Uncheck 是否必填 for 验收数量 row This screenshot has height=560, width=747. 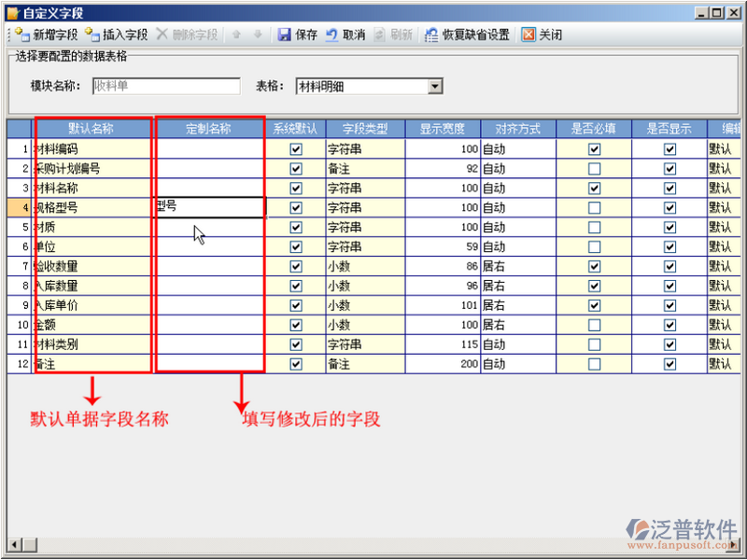(594, 267)
